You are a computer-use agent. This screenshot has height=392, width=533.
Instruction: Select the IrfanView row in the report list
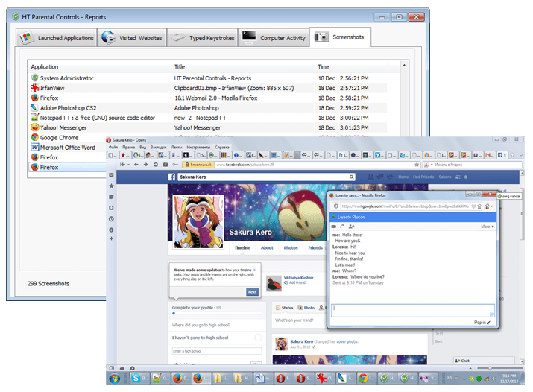coord(209,88)
